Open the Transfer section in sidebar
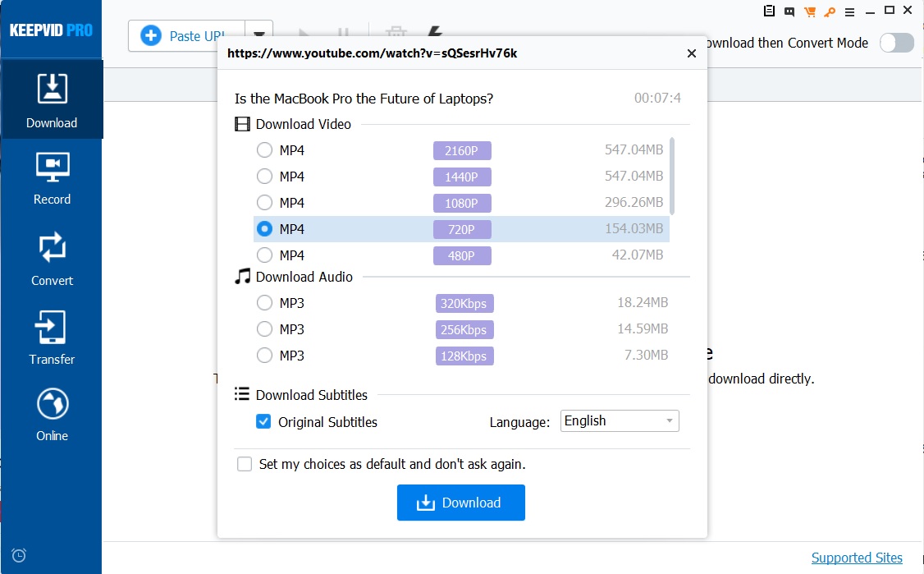924x574 pixels. point(52,337)
